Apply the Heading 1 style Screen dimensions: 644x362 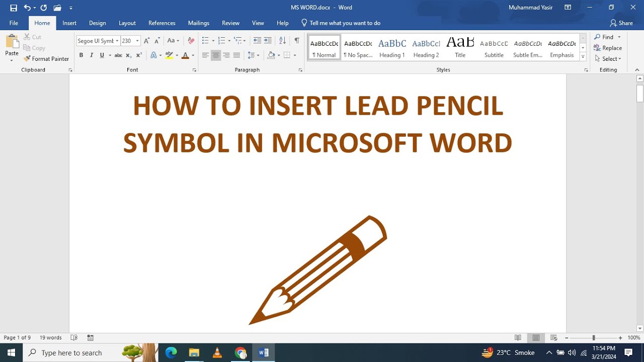coord(392,48)
